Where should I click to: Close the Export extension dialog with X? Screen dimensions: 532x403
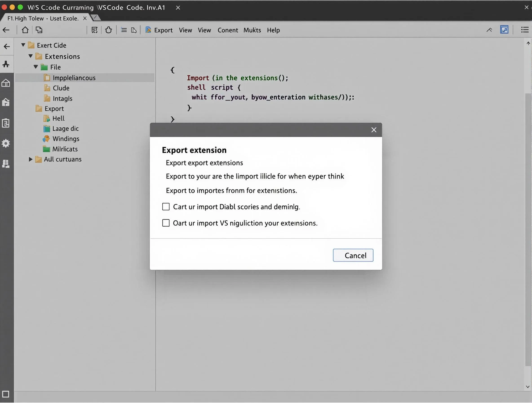click(x=374, y=130)
